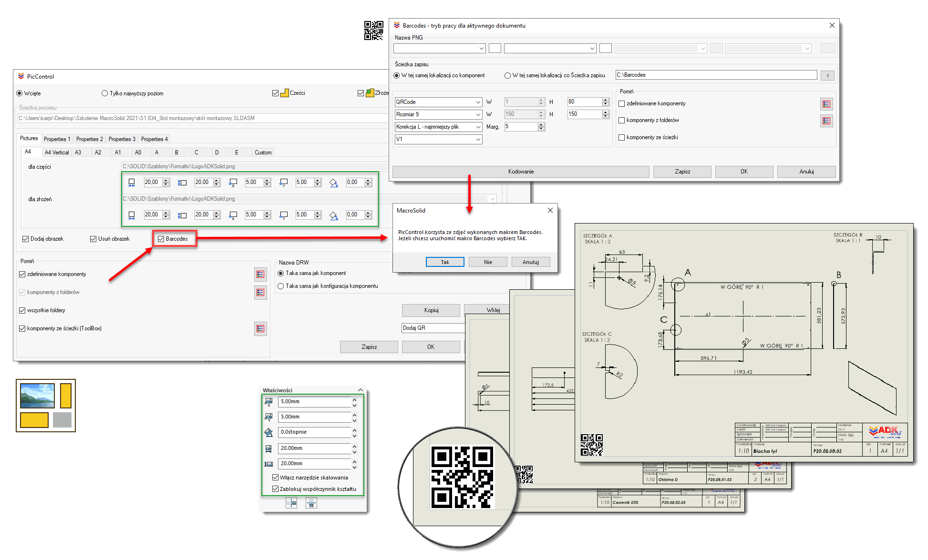The image size is (928, 560).
Task: Click the 'Dodaj QR' field
Action: click(433, 328)
